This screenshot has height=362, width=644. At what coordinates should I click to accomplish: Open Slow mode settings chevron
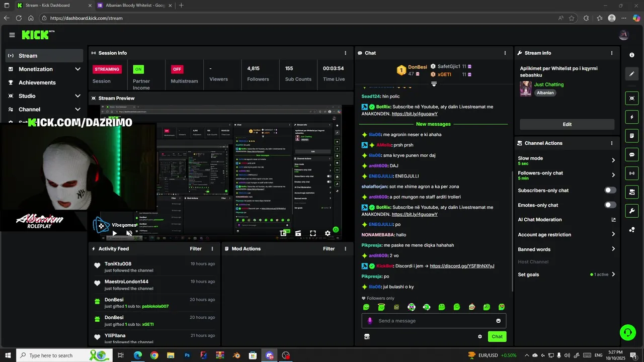click(613, 160)
